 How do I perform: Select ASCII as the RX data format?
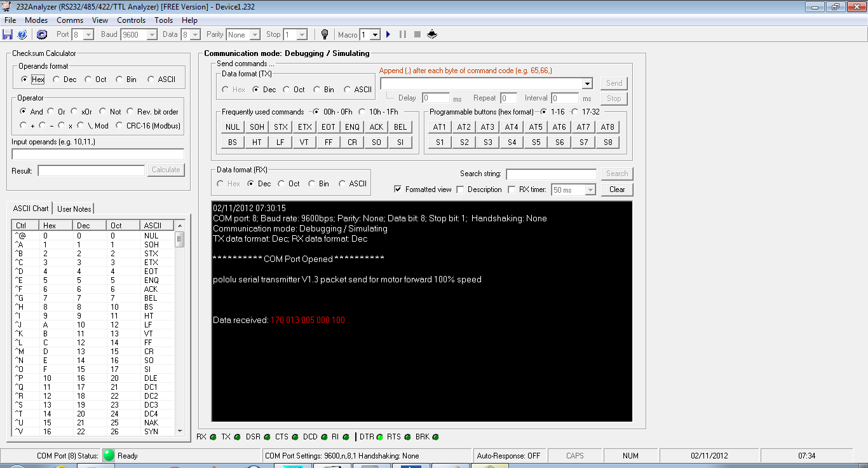[x=344, y=184]
